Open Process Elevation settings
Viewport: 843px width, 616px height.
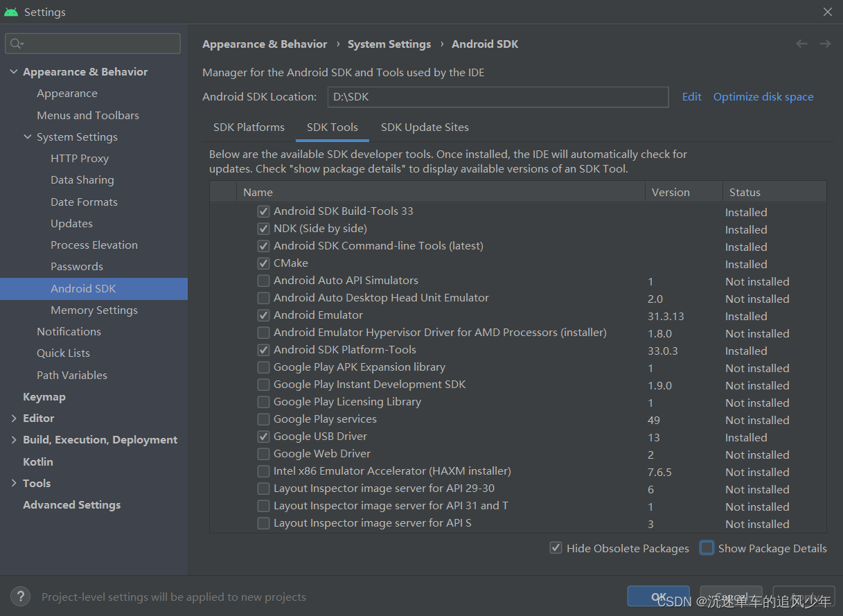94,245
